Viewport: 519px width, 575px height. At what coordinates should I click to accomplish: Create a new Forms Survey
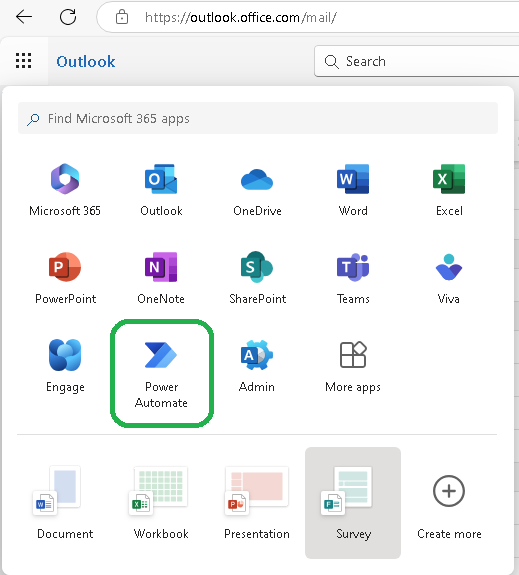[353, 503]
